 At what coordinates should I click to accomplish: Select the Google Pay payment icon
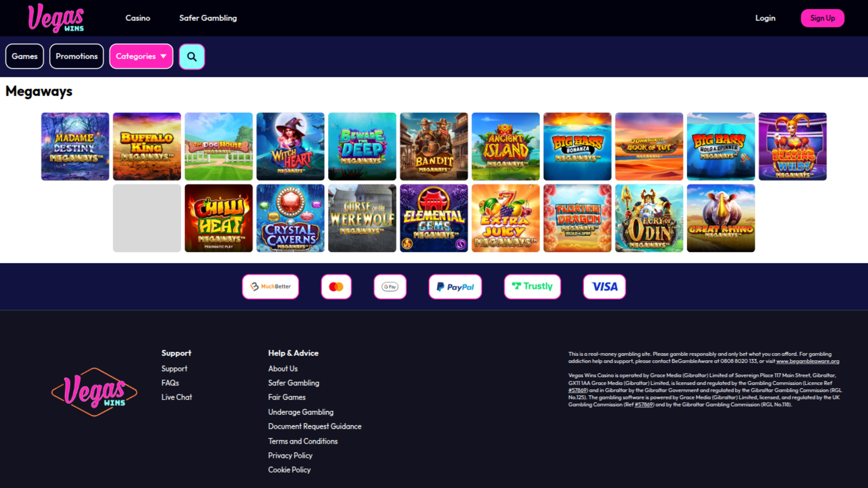tap(390, 286)
